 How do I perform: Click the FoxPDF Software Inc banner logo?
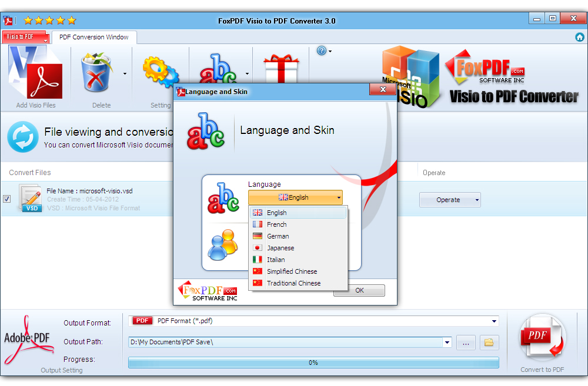tap(485, 68)
